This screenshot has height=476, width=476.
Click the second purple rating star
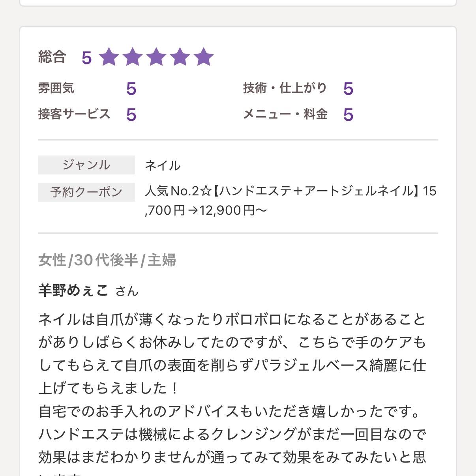[x=133, y=57]
